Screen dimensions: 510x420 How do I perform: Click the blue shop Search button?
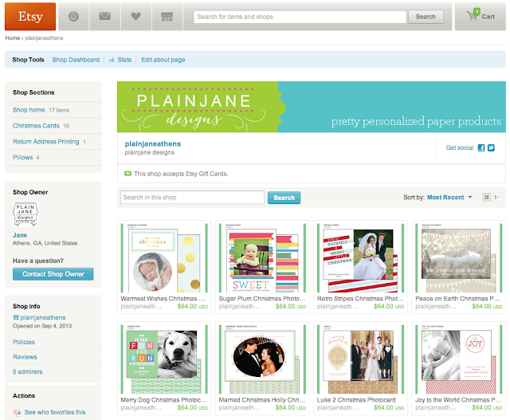[284, 198]
